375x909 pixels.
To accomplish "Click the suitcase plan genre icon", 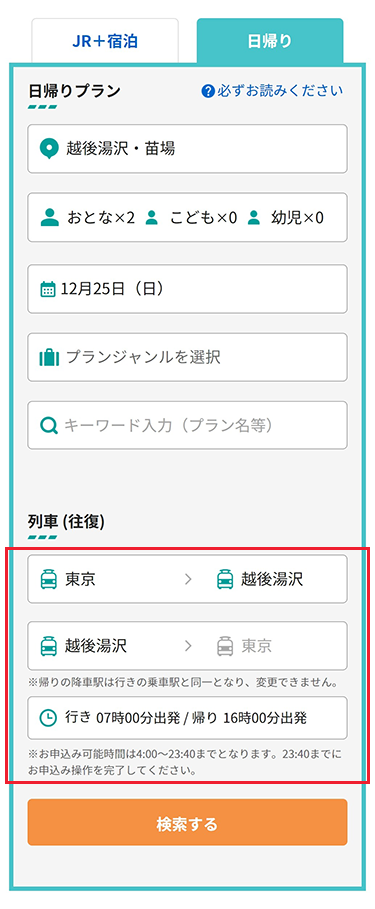I will 49,357.
